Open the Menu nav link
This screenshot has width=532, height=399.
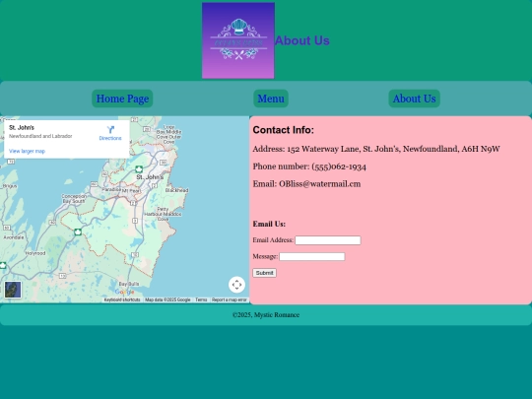[x=271, y=99]
